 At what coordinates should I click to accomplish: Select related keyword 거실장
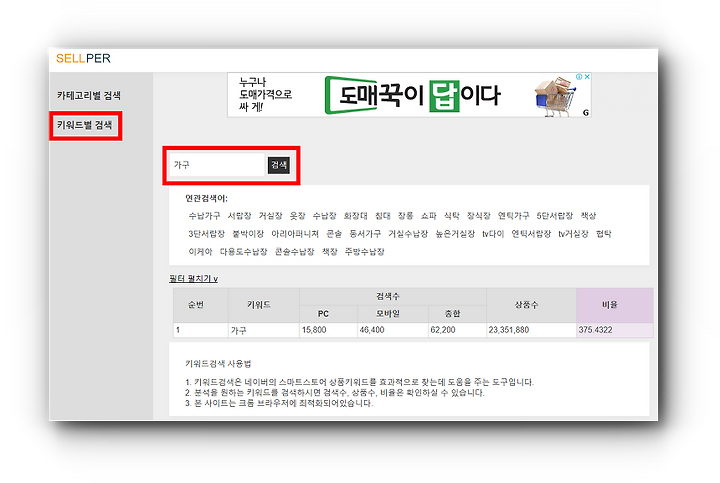(270, 216)
